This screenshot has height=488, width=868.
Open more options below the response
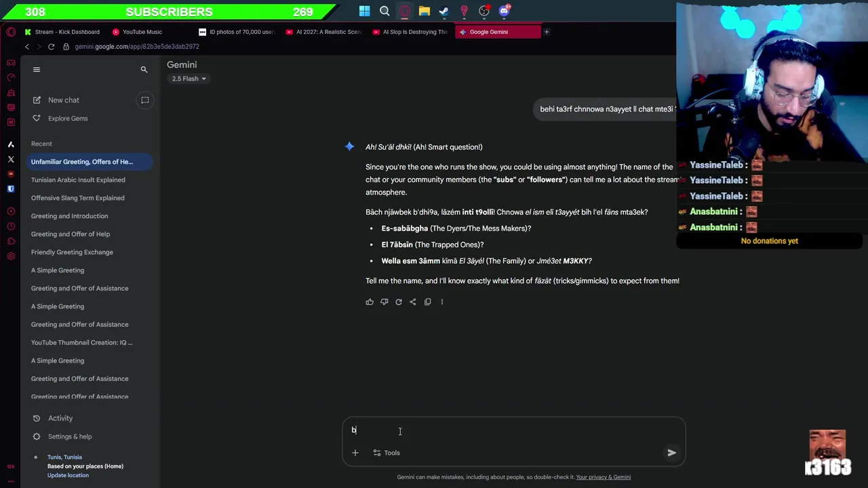click(442, 302)
